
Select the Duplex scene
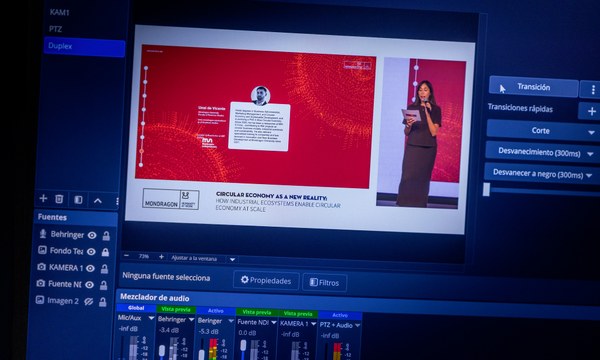point(84,47)
